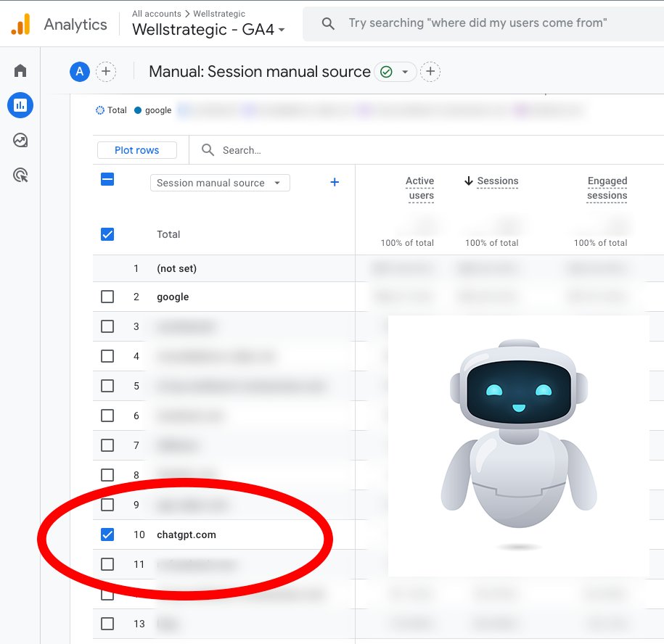This screenshot has width=664, height=644.
Task: Check the row 3 checkbox
Action: [x=107, y=326]
